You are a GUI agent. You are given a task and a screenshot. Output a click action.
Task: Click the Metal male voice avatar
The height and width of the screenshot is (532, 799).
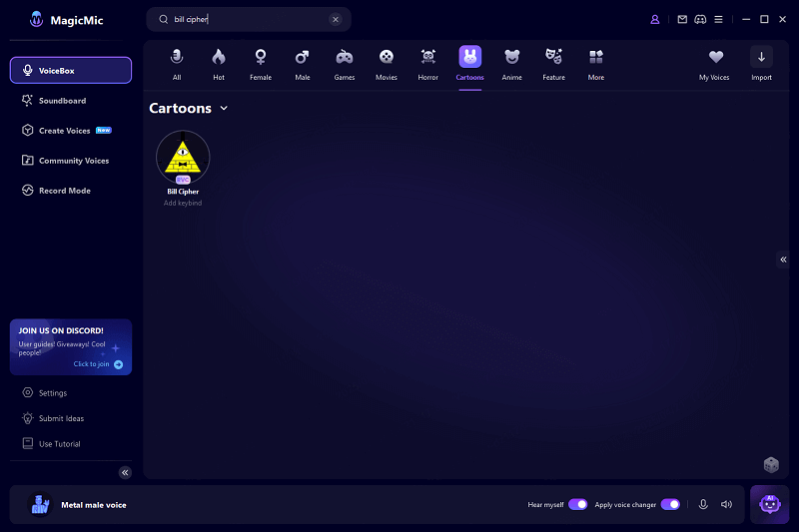coord(40,504)
